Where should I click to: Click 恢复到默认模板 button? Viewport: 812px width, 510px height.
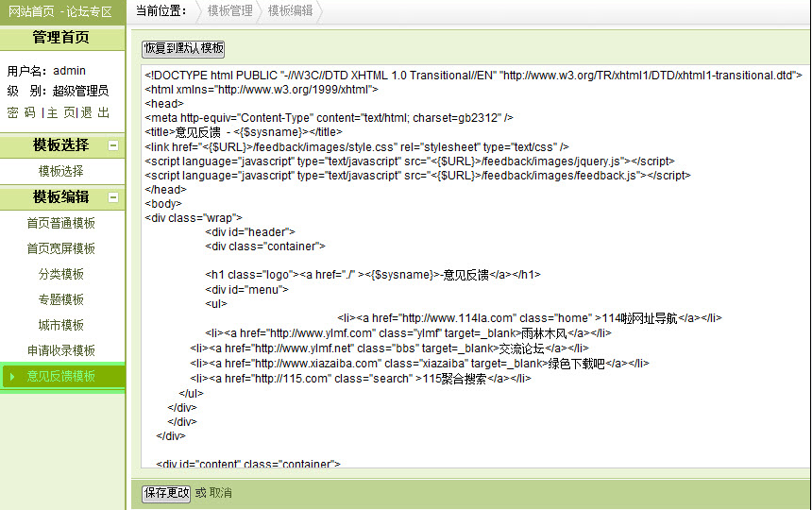183,49
